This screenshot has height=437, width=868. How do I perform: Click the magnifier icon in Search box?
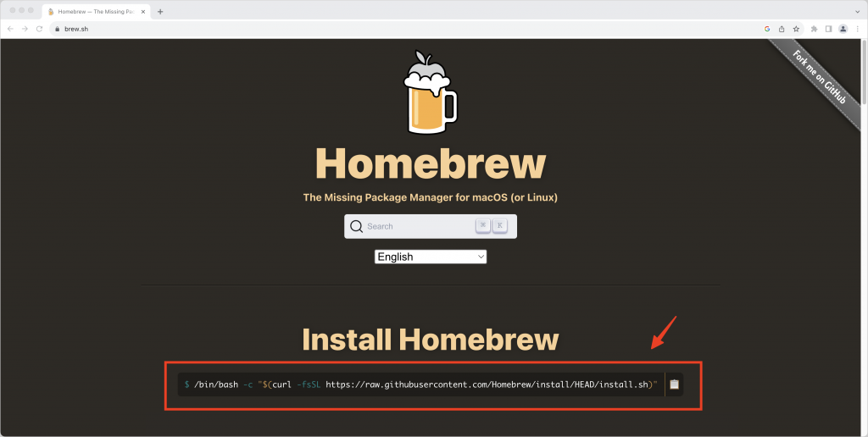357,226
